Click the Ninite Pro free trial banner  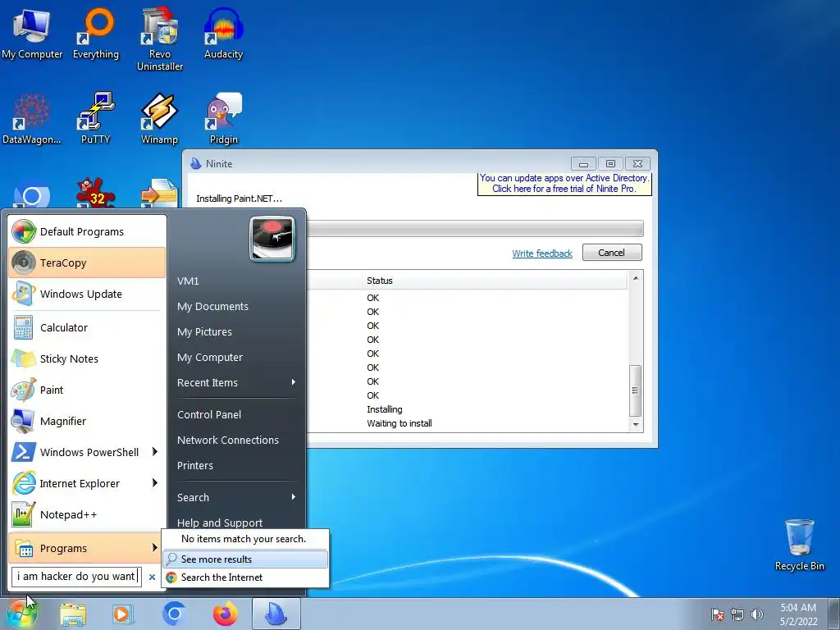coord(564,183)
